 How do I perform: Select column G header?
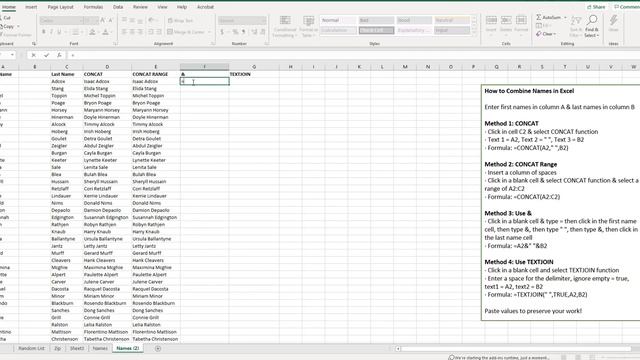click(254, 67)
